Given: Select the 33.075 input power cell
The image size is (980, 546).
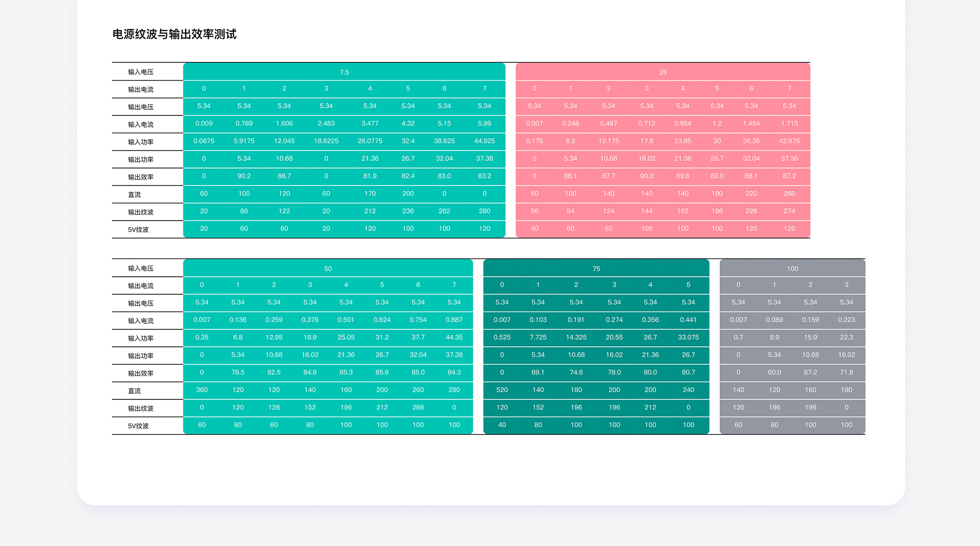Looking at the screenshot, I should coord(688,337).
